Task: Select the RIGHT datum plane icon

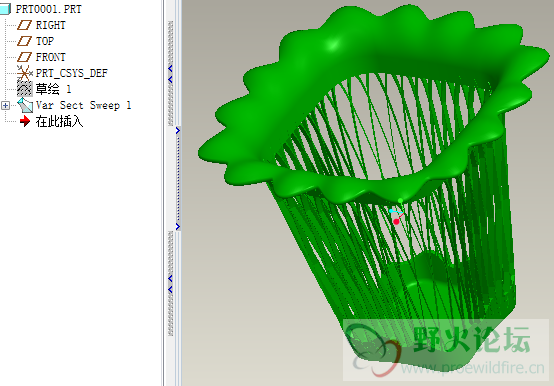Action: [x=24, y=25]
